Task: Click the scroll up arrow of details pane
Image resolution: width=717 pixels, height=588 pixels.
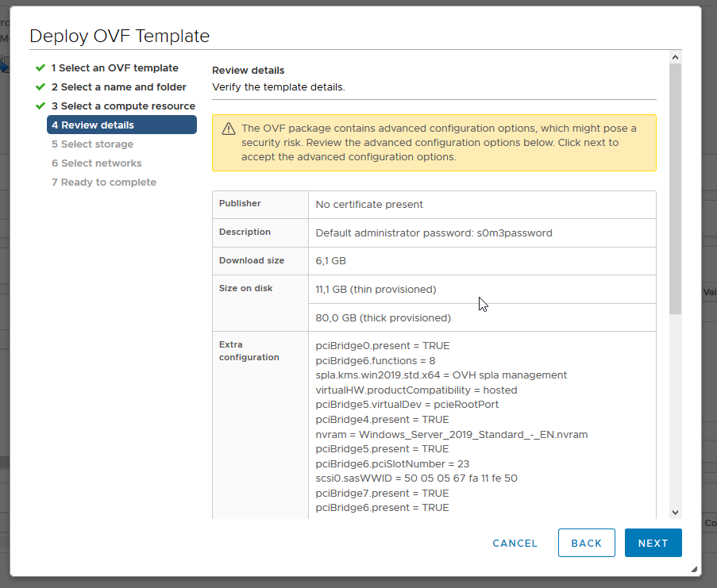Action: click(x=675, y=57)
